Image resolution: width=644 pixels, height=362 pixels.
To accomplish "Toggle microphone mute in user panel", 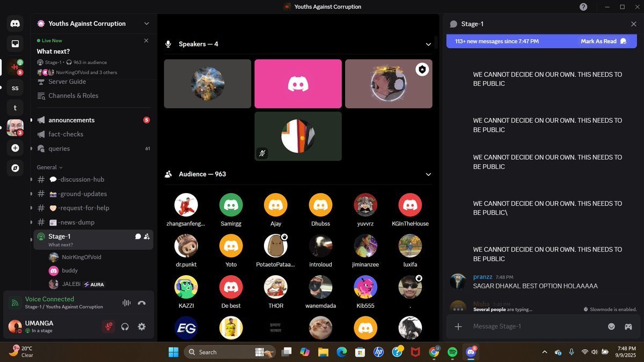I will [108, 327].
